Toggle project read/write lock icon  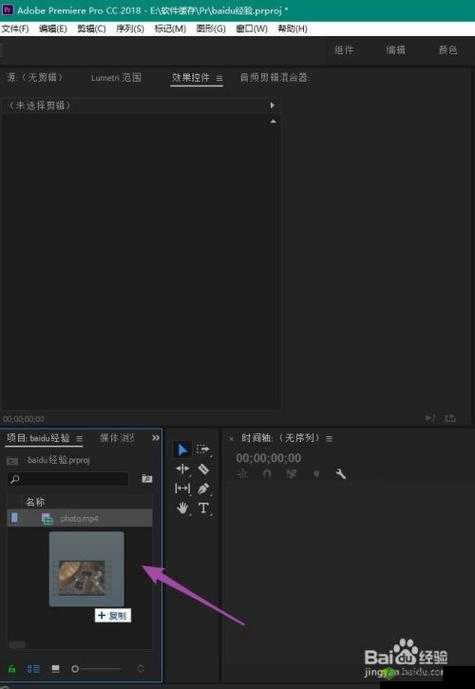tap(12, 669)
